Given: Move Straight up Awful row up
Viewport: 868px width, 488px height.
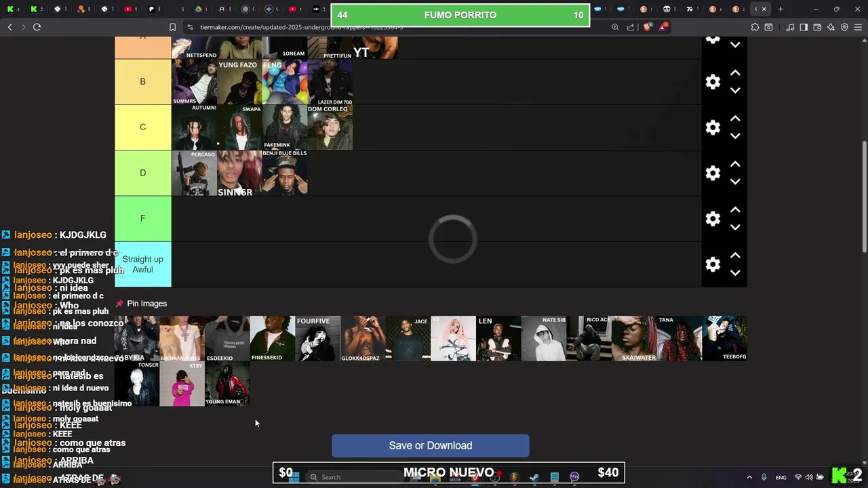Looking at the screenshot, I should [735, 256].
